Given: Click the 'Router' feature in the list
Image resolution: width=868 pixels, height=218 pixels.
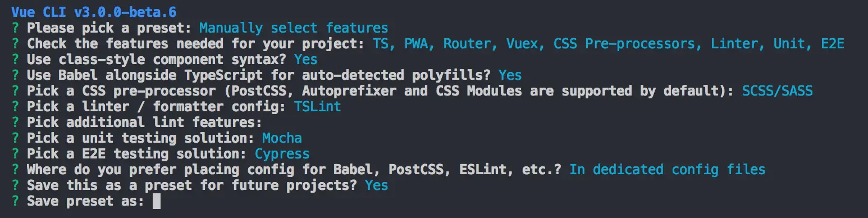Looking at the screenshot, I should (x=467, y=43).
